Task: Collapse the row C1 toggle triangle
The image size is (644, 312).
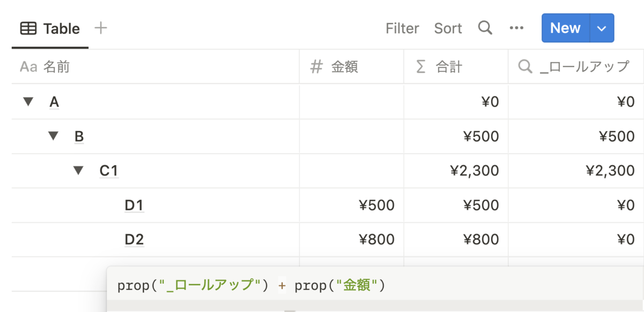Action: [78, 170]
